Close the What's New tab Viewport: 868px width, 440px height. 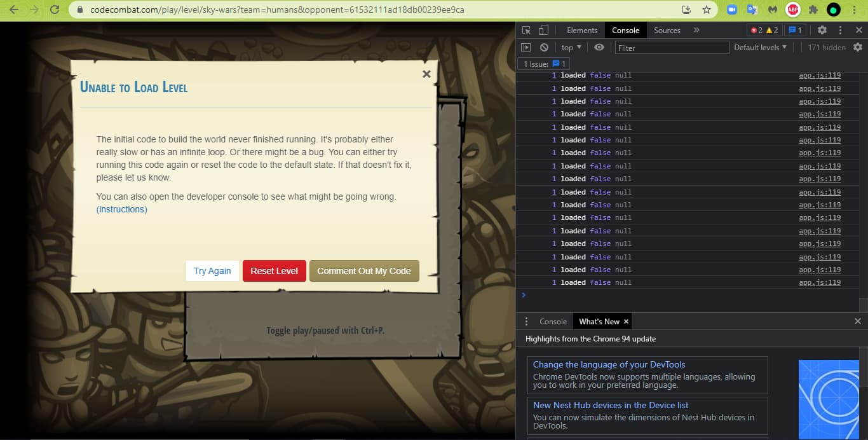click(x=626, y=321)
